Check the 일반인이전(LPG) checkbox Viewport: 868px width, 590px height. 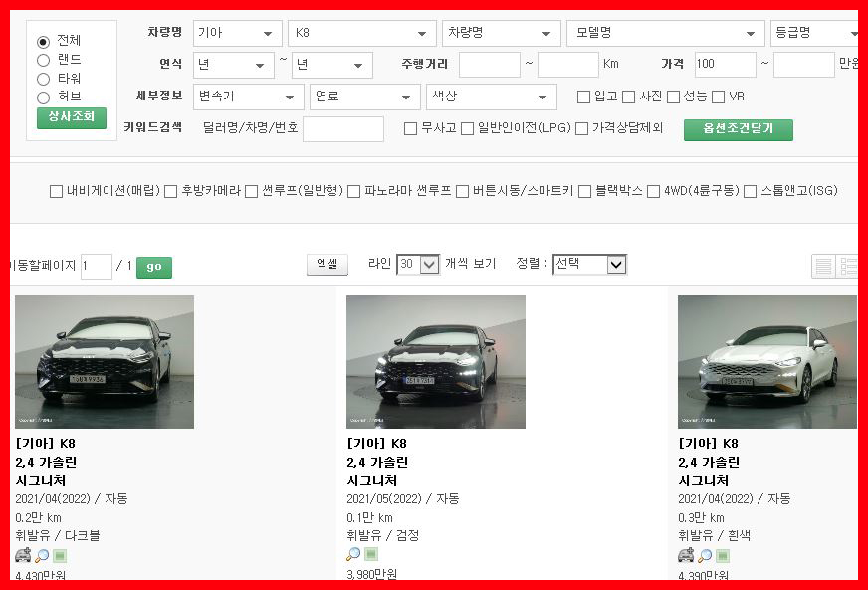click(467, 129)
